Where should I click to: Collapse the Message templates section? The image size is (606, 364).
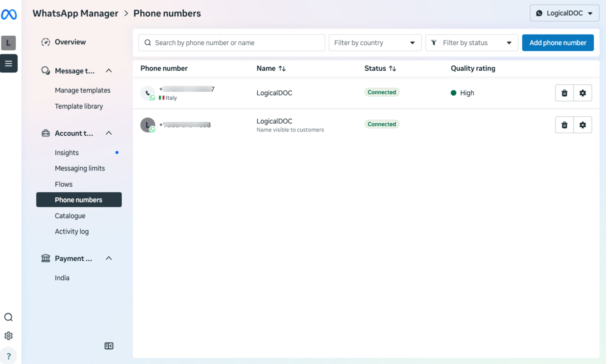click(x=109, y=71)
